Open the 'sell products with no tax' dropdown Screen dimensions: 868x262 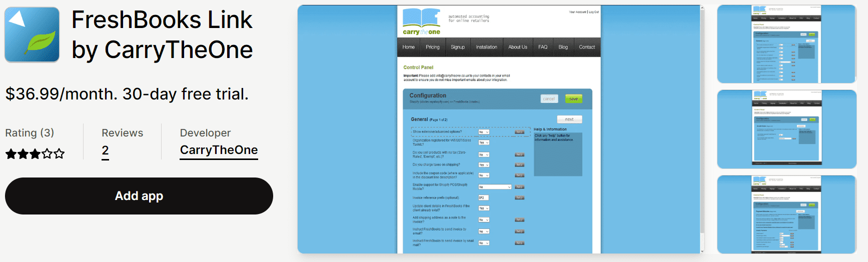pyautogui.click(x=484, y=155)
